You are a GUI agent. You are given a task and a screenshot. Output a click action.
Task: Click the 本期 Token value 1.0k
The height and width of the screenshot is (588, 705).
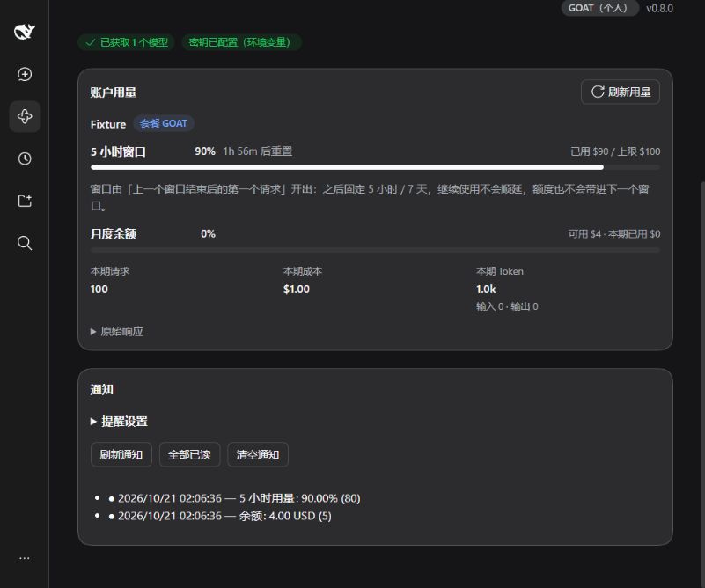click(486, 290)
